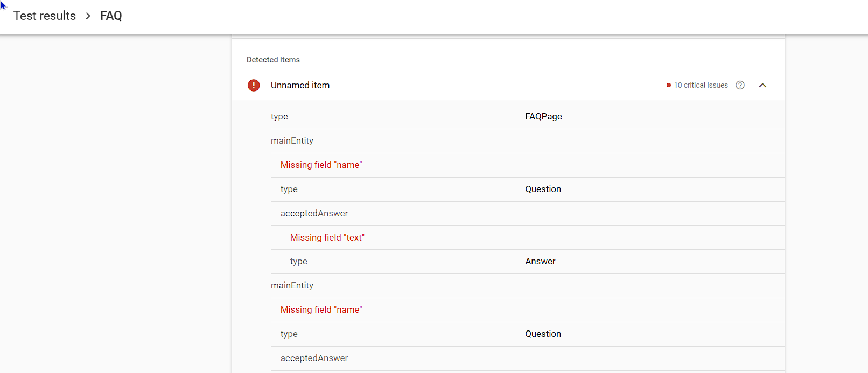Click the red error icon beside Unnamed item
The height and width of the screenshot is (373, 868).
[254, 85]
